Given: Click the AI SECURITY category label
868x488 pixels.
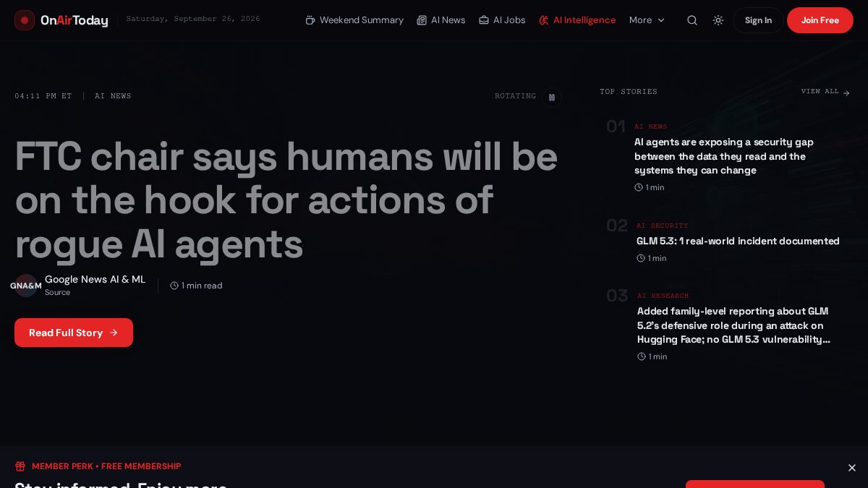Looking at the screenshot, I should (663, 226).
